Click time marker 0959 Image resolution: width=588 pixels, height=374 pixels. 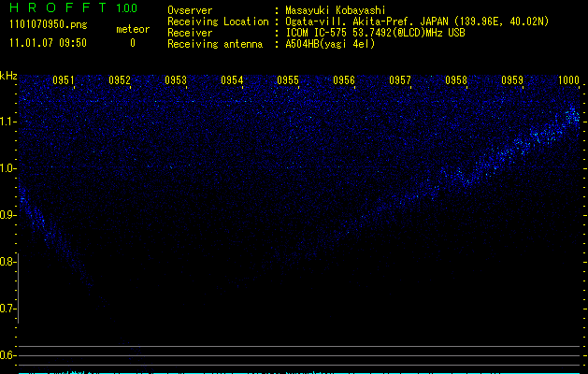tap(512, 80)
